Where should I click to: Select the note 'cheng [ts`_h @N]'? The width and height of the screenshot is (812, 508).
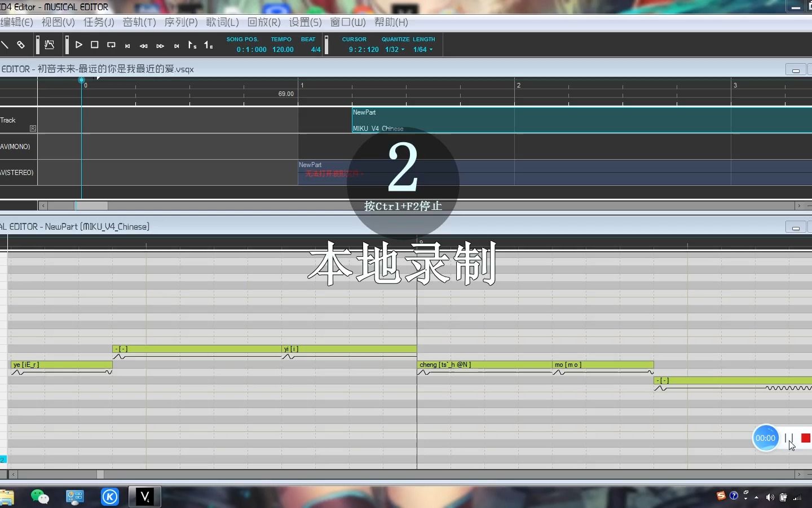coord(484,365)
